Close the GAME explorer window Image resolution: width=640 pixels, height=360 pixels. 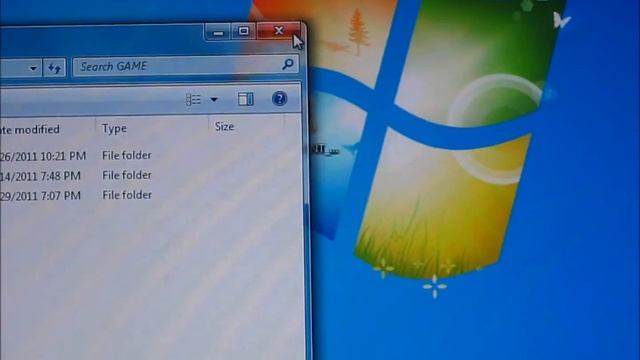click(x=279, y=31)
